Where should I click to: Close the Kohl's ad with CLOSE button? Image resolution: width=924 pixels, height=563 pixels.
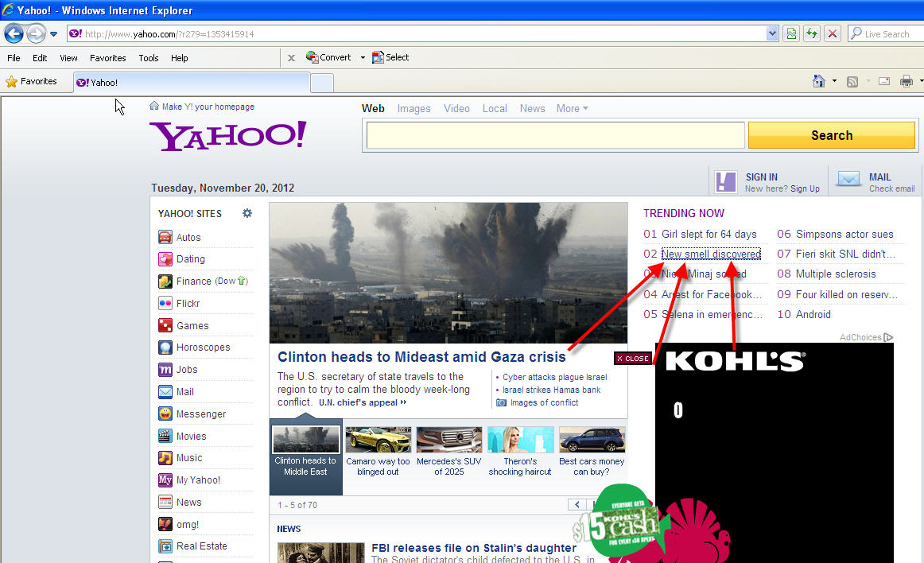point(633,359)
